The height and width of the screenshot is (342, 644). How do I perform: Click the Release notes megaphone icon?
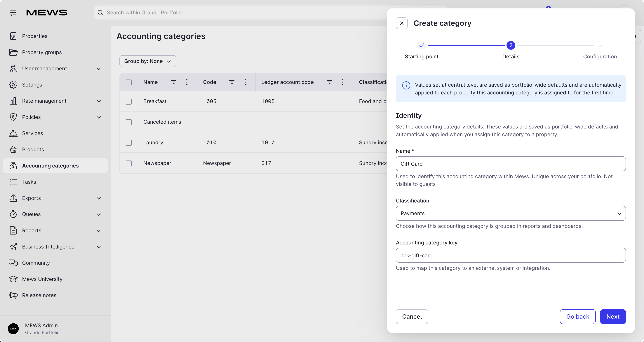(x=13, y=295)
